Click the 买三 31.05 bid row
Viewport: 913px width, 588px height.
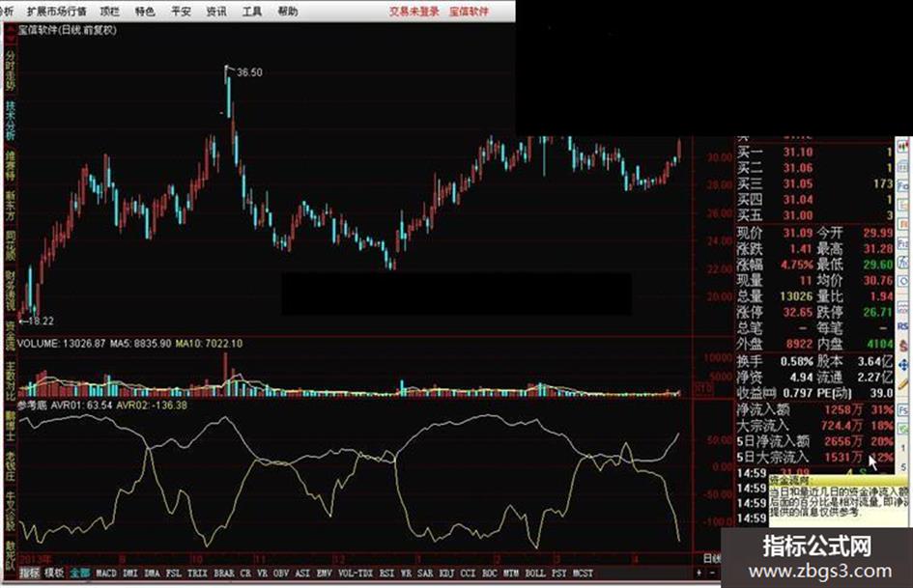point(815,183)
